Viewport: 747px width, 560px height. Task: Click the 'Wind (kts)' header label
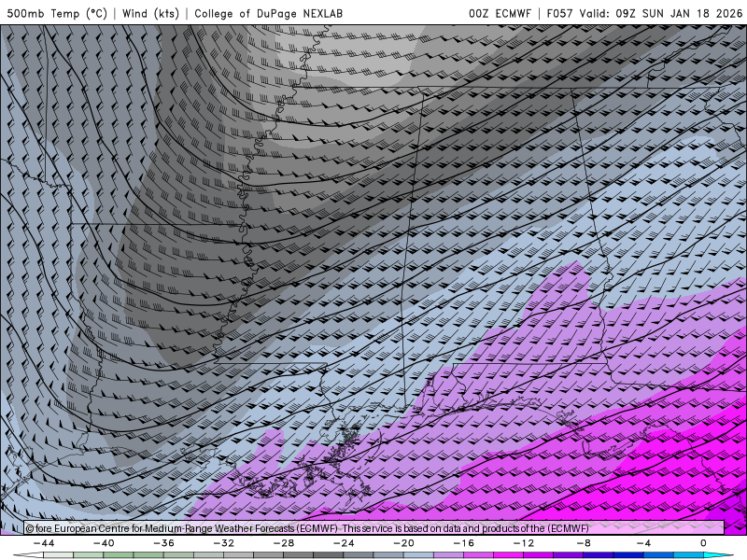point(150,14)
